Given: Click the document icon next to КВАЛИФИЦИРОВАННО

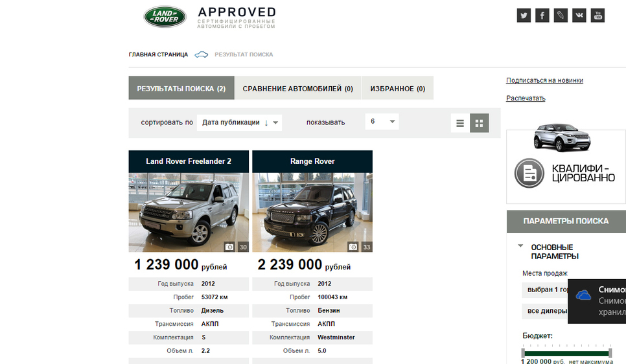Looking at the screenshot, I should (x=529, y=173).
